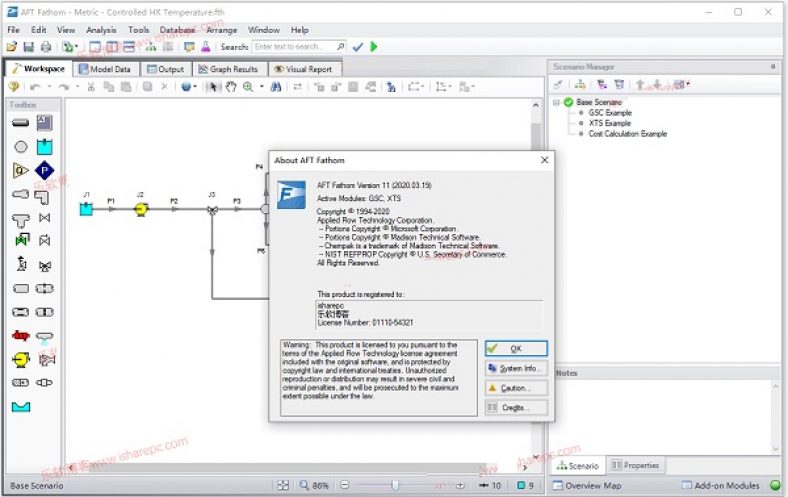
Task: Click the System Info button
Action: coord(516,368)
